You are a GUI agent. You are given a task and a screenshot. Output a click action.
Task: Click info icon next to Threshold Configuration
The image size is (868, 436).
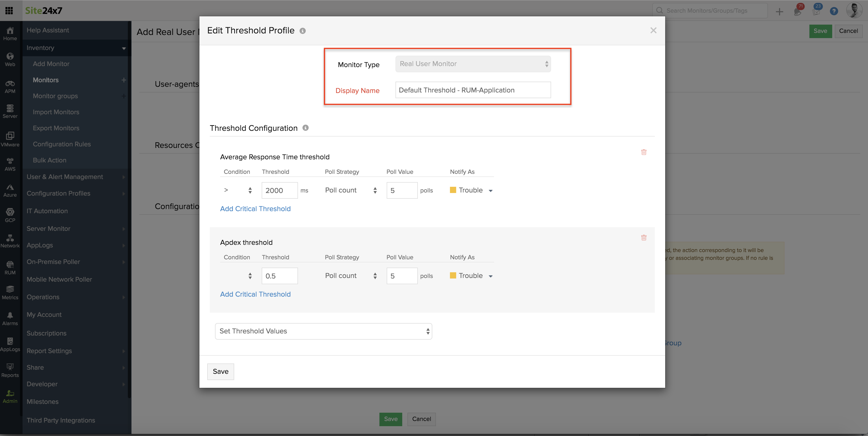tap(305, 128)
